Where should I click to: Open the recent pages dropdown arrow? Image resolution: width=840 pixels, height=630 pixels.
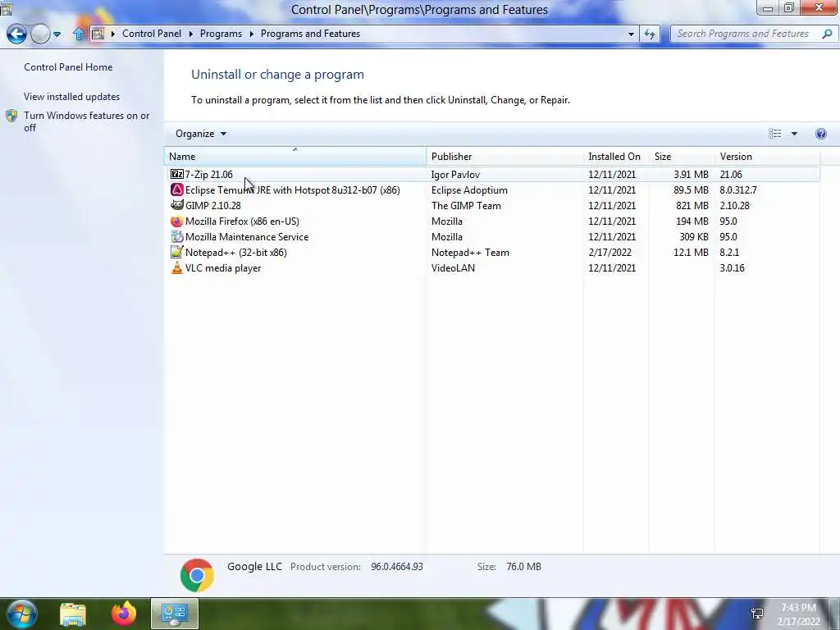point(57,34)
